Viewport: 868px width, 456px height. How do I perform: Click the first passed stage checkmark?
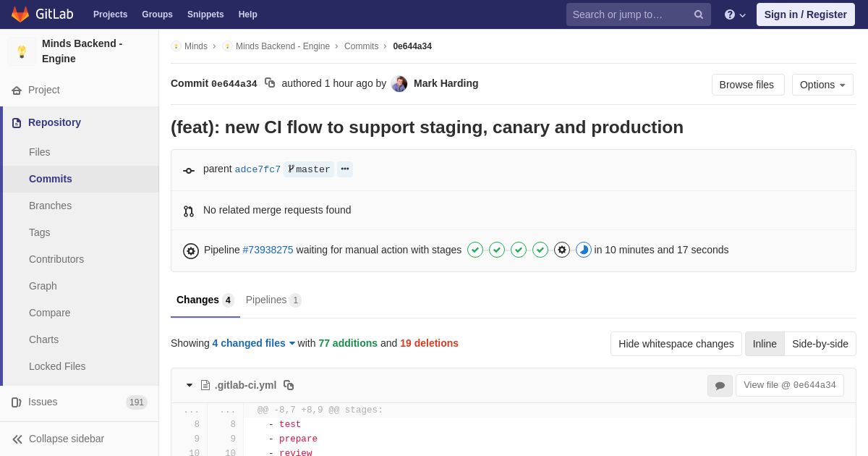(475, 250)
